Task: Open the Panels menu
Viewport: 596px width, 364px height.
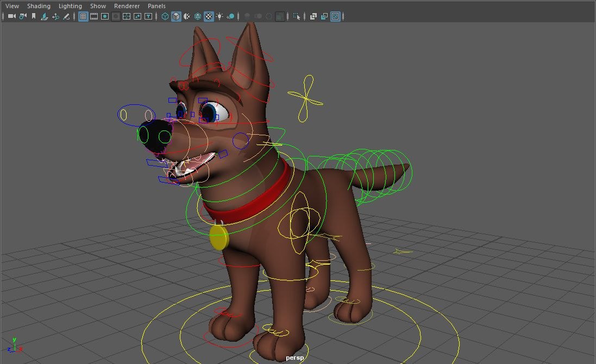Action: coord(156,5)
